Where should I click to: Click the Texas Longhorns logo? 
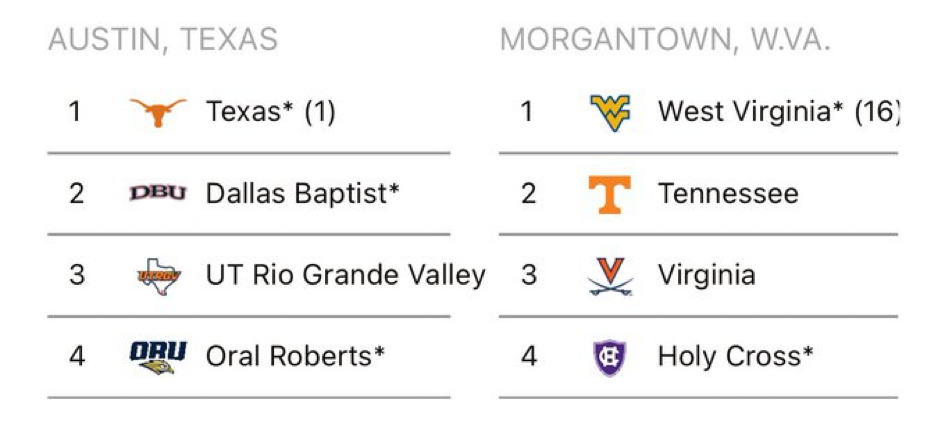click(158, 112)
